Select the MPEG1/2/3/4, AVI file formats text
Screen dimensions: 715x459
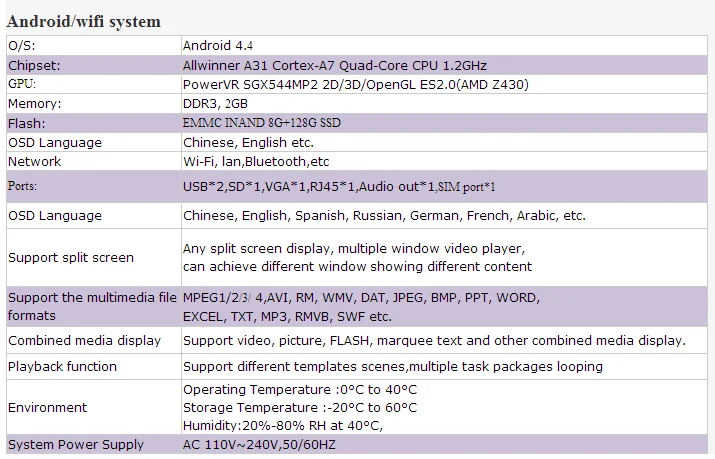361,298
